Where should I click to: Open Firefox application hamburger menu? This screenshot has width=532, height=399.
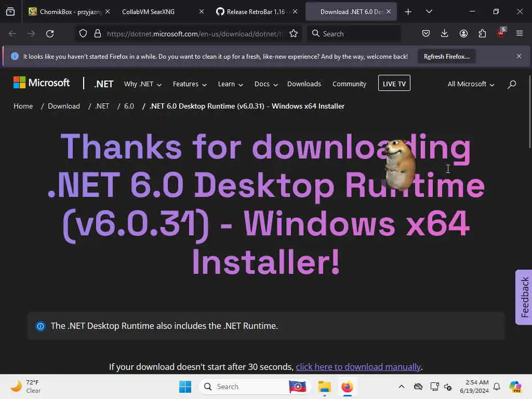pos(520,34)
